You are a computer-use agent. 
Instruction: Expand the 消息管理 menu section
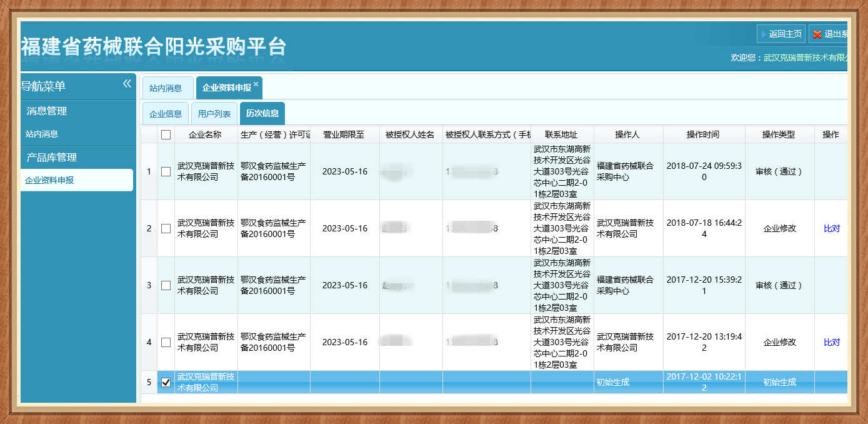point(47,111)
